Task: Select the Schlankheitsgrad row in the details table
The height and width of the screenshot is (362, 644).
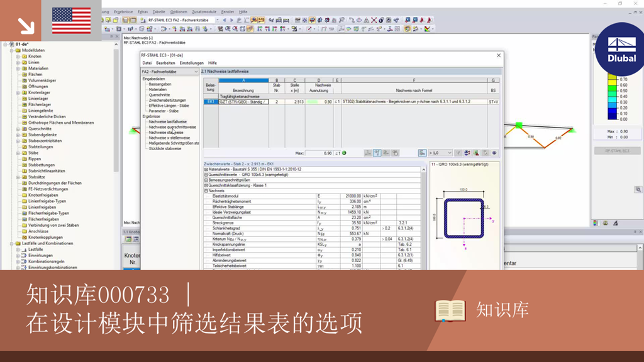Action: point(313,228)
